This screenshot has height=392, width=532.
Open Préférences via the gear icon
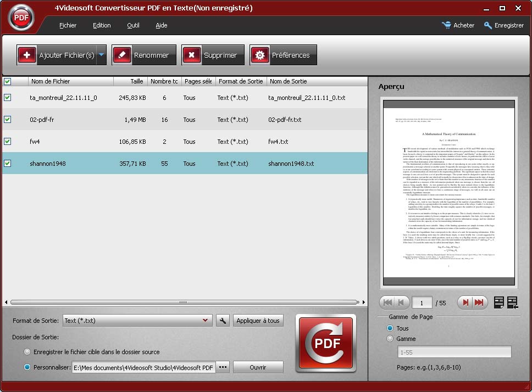[x=260, y=54]
